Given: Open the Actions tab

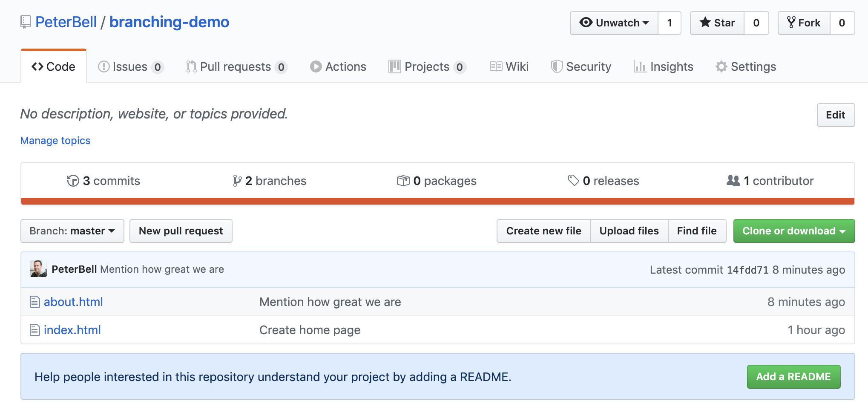Looking at the screenshot, I should coord(338,67).
